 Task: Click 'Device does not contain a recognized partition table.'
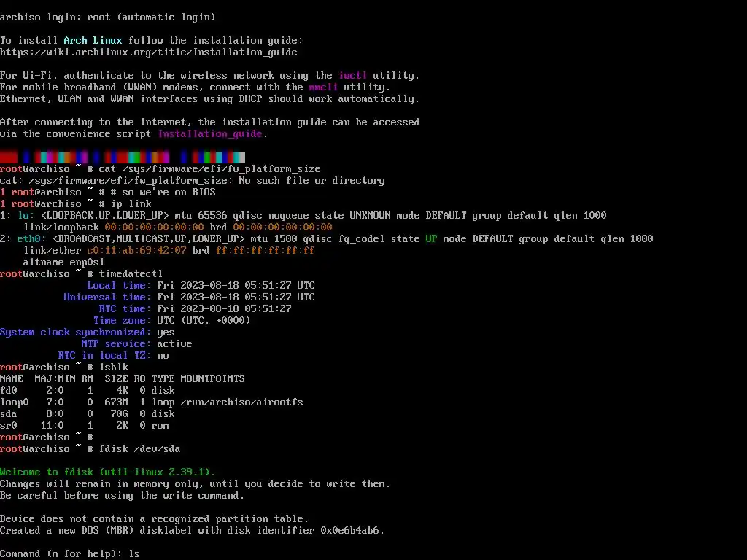tap(155, 519)
